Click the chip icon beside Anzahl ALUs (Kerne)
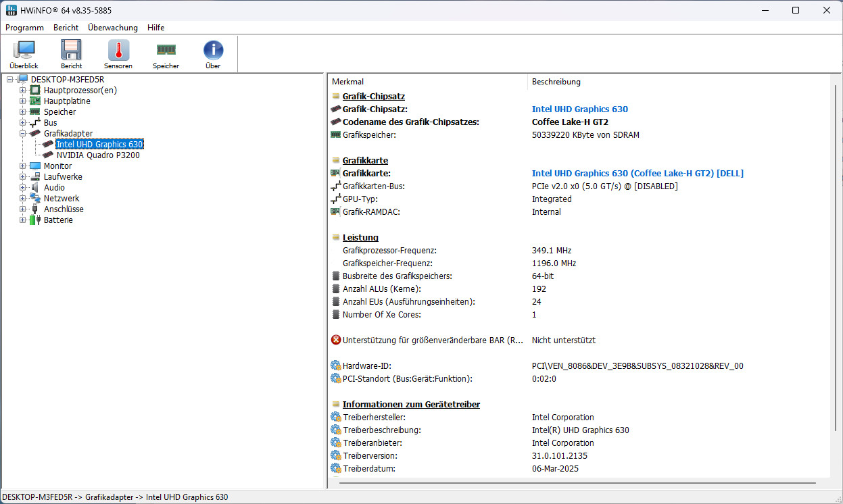This screenshot has width=843, height=504. pyautogui.click(x=336, y=289)
